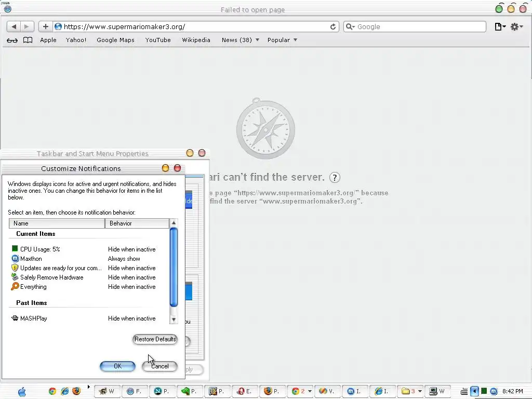Add a bookmark with the plus button
Image resolution: width=532 pixels, height=399 pixels.
46,26
